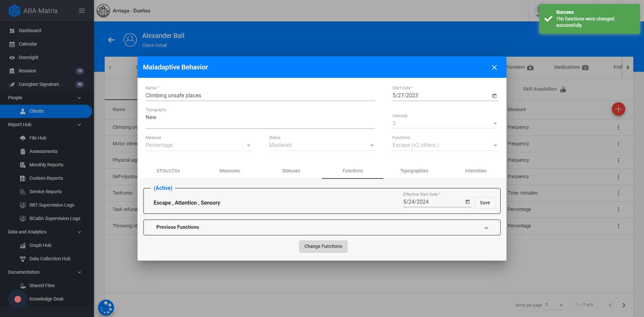The image size is (644, 317).
Task: Open Revision sidebar item
Action: [46, 71]
